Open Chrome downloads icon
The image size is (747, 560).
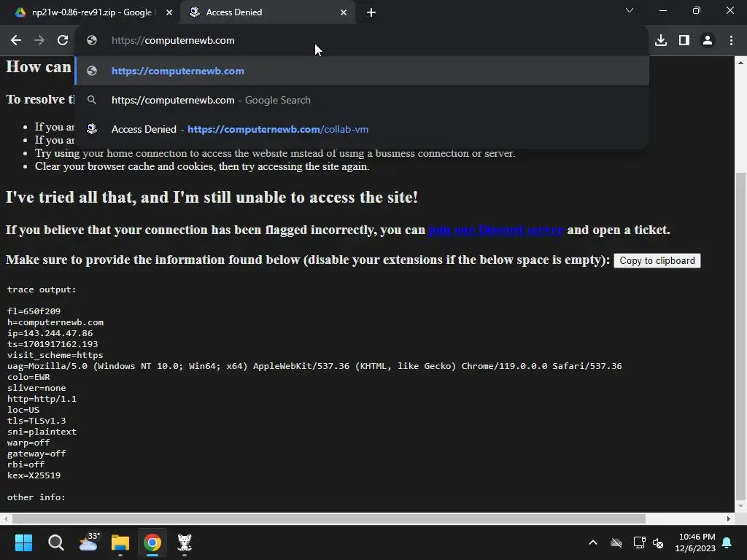click(x=661, y=41)
